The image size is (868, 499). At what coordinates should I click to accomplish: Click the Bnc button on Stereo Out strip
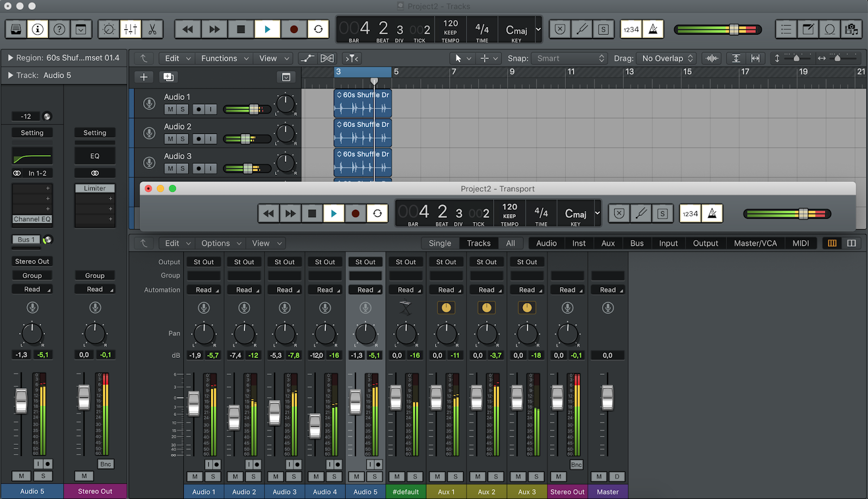tap(576, 465)
